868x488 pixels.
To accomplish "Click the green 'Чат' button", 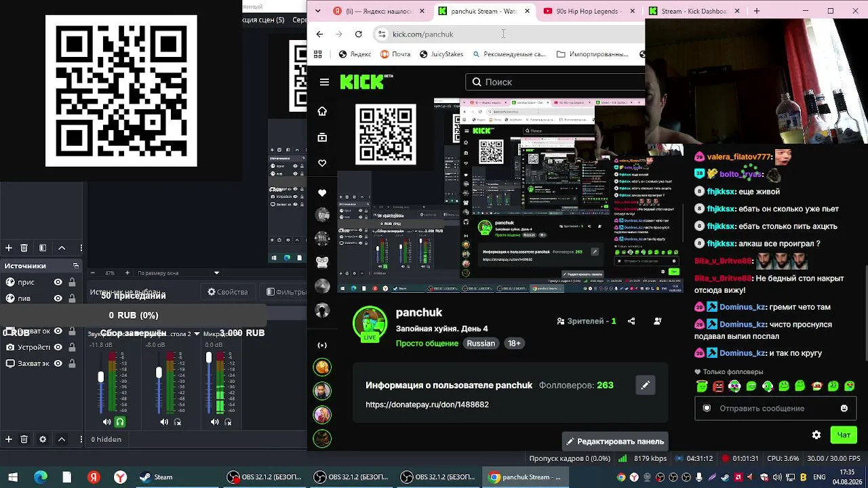I will 844,435.
